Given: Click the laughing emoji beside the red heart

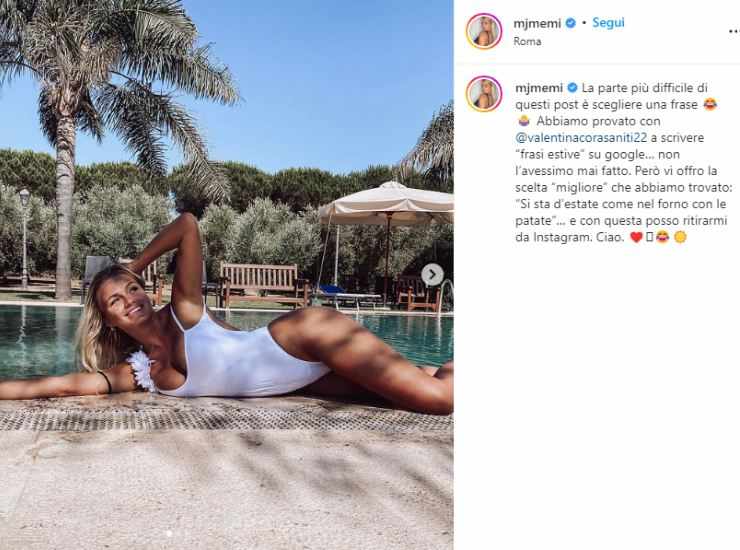Looking at the screenshot, I should [x=663, y=237].
